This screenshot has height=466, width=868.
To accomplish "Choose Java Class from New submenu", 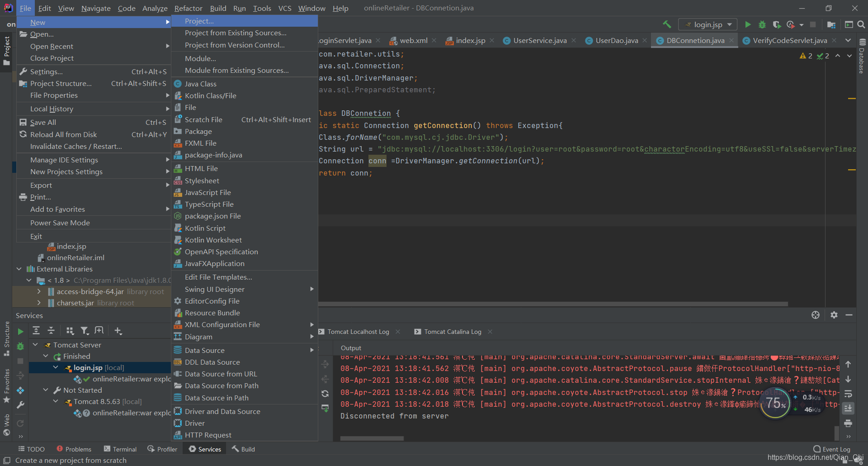I will coord(245,84).
